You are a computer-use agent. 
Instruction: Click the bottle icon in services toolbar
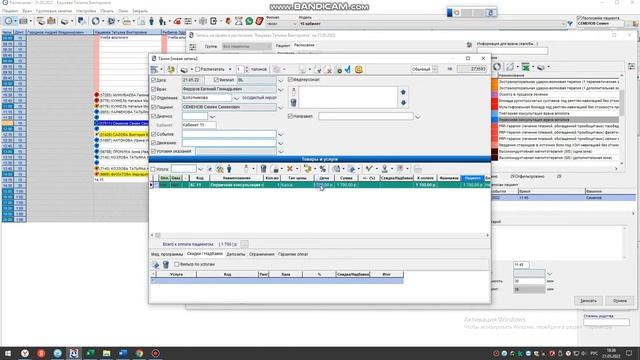point(246,169)
